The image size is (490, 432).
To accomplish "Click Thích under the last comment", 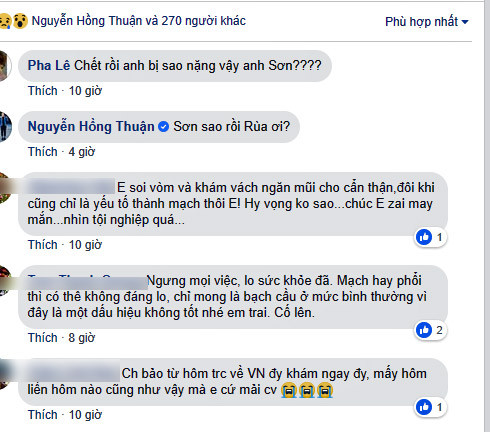I will [x=43, y=415].
